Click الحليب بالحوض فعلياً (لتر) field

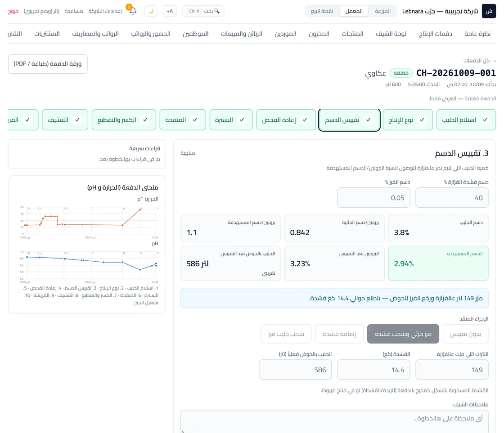pyautogui.click(x=295, y=370)
